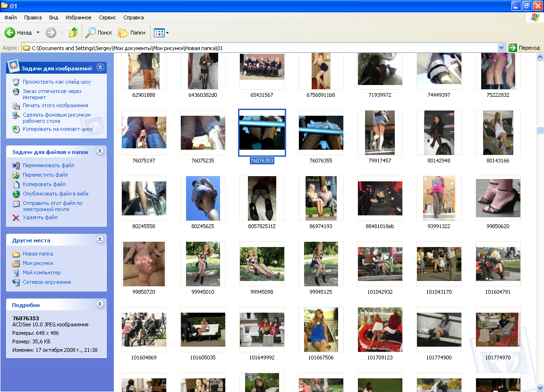Click the vertical scrollbar thumb
544x392 pixels.
[x=540, y=130]
